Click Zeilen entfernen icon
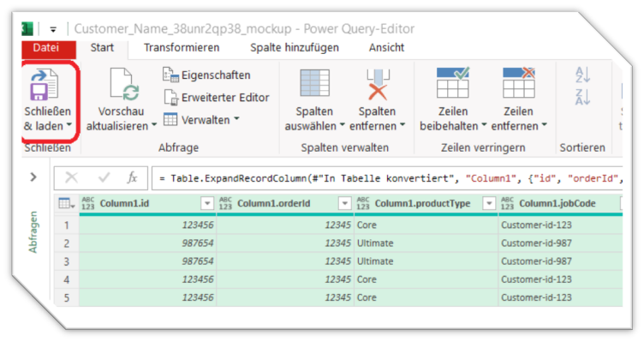The height and width of the screenshot is (342, 644). point(519,82)
